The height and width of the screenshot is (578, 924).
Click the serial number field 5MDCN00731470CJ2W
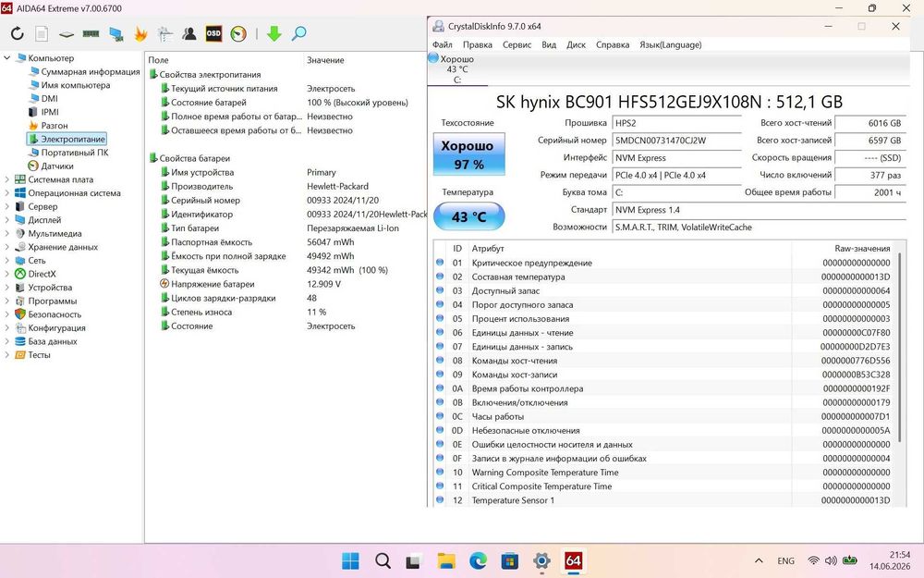[676, 141]
